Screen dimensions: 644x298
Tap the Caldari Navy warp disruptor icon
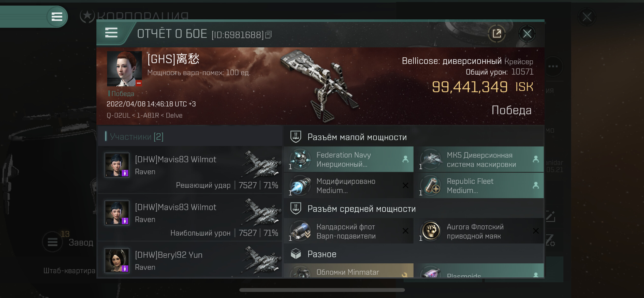click(300, 231)
